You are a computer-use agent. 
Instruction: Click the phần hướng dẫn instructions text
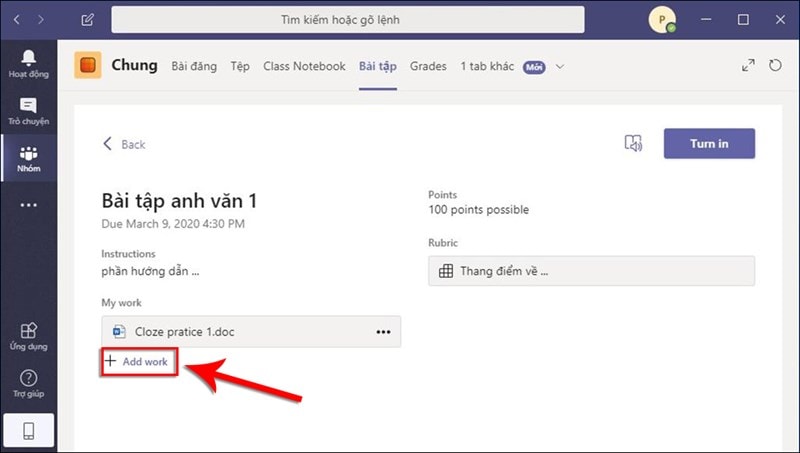click(150, 271)
